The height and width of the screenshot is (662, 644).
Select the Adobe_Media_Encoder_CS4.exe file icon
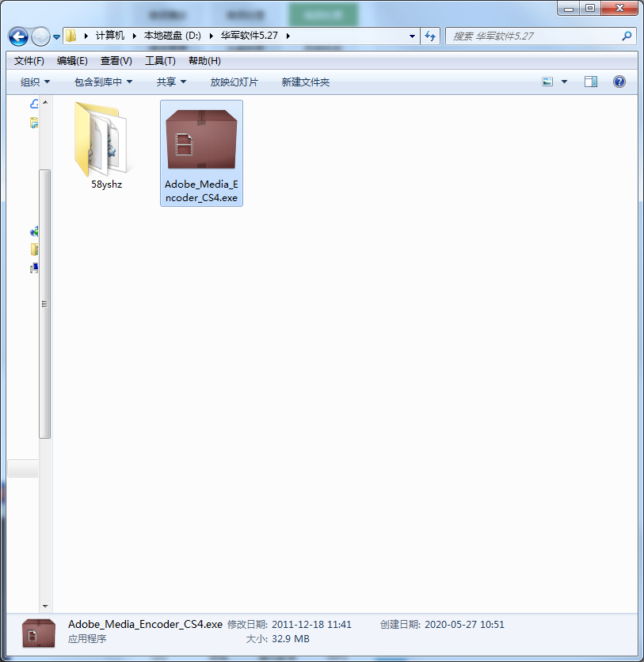[201, 139]
